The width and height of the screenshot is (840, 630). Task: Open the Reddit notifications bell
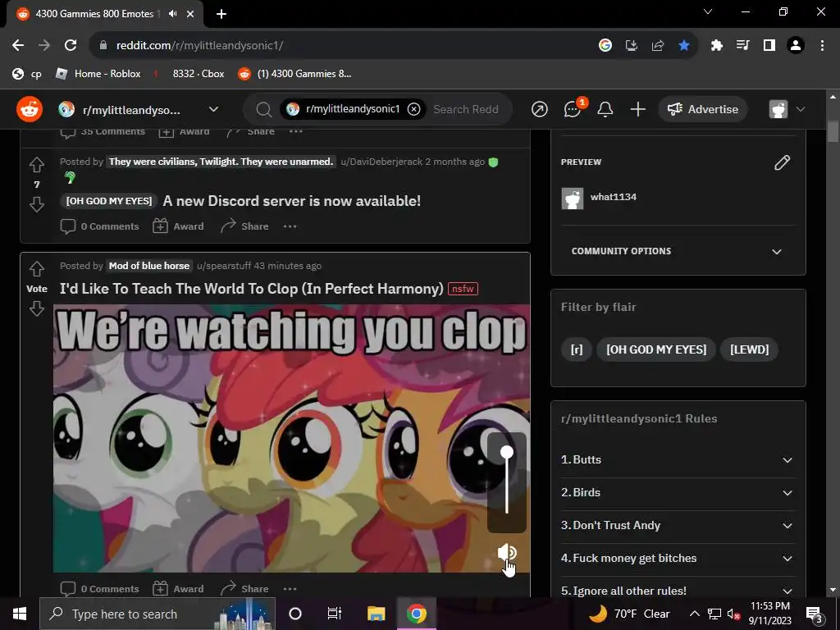click(605, 109)
